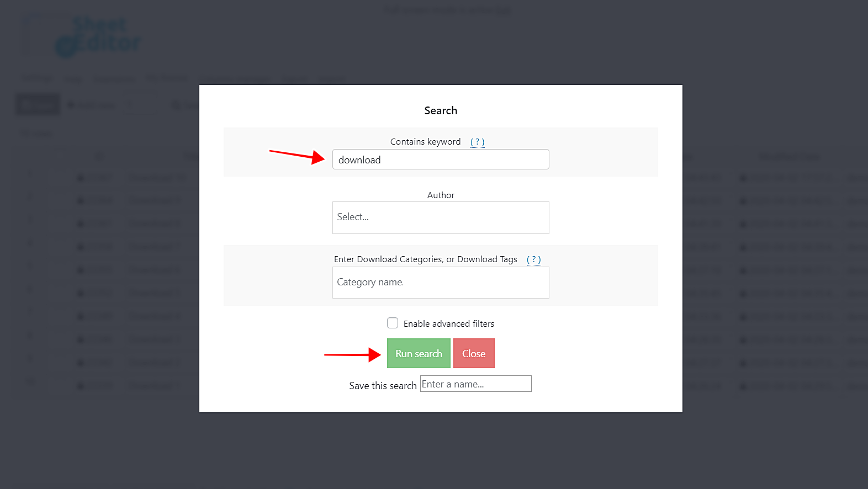Screen dimensions: 868x489
Task: Enable advanced filters
Action: (x=393, y=323)
